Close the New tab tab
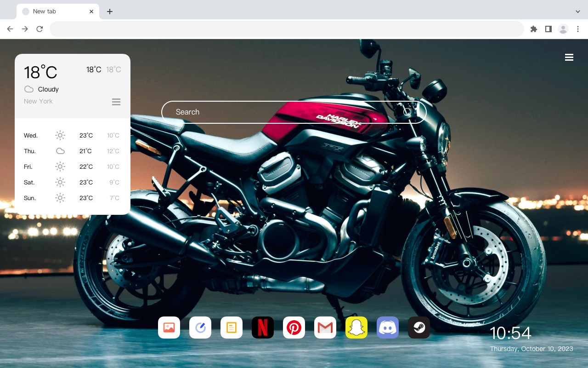The image size is (588, 368). 91,11
